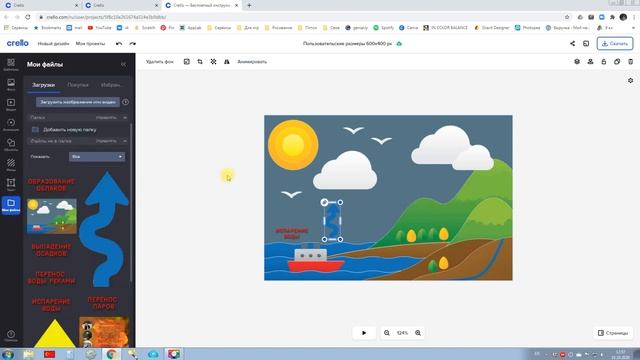Click Удалить фон in the toolbar

point(160,62)
